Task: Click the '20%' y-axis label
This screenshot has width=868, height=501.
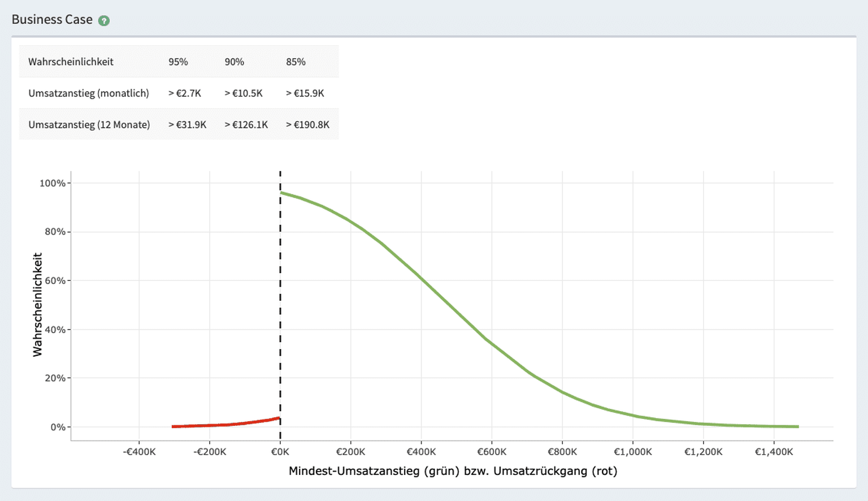Action: point(55,378)
